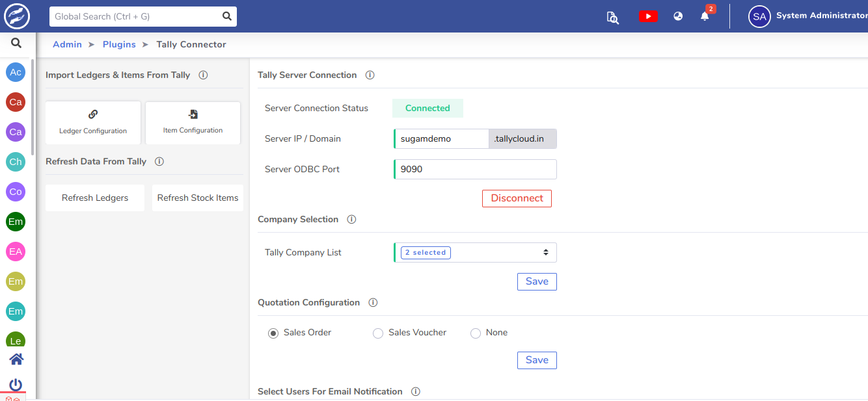Click the Admin breadcrumb link

pos(67,44)
